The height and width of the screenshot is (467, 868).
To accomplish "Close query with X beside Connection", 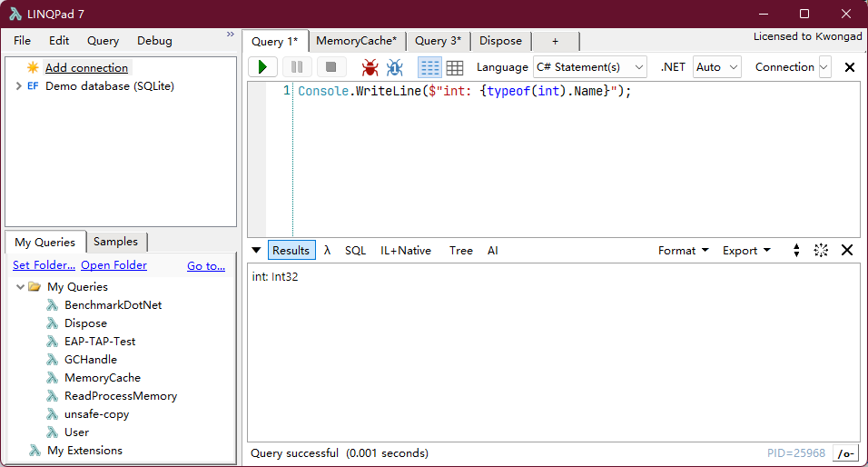I will tap(850, 67).
